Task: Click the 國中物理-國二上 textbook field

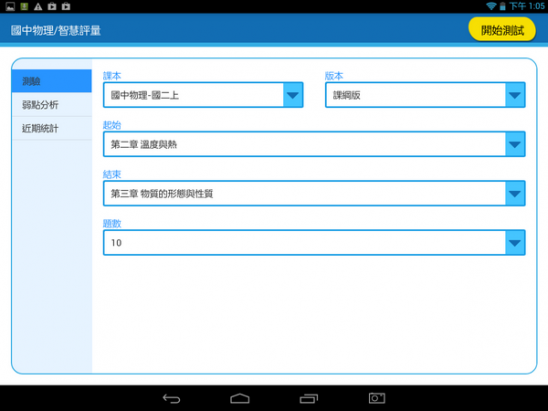Action: [203, 95]
